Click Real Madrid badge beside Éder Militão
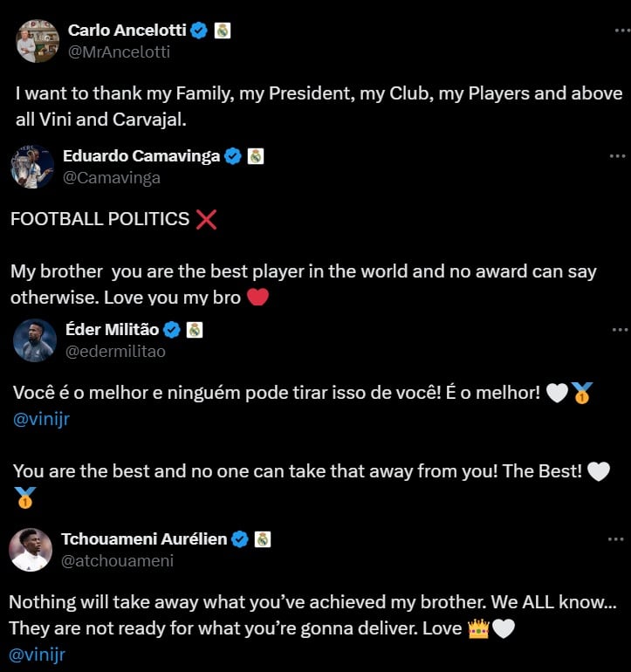This screenshot has height=672, width=631. pyautogui.click(x=194, y=330)
